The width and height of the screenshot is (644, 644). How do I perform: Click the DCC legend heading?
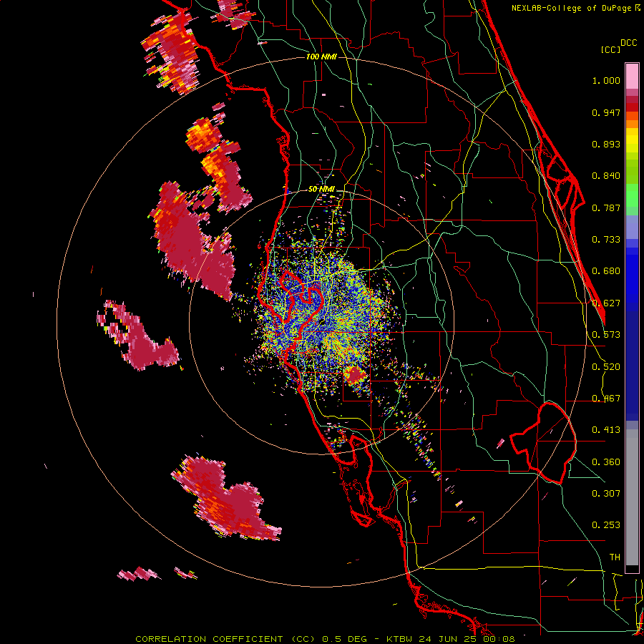[628, 43]
